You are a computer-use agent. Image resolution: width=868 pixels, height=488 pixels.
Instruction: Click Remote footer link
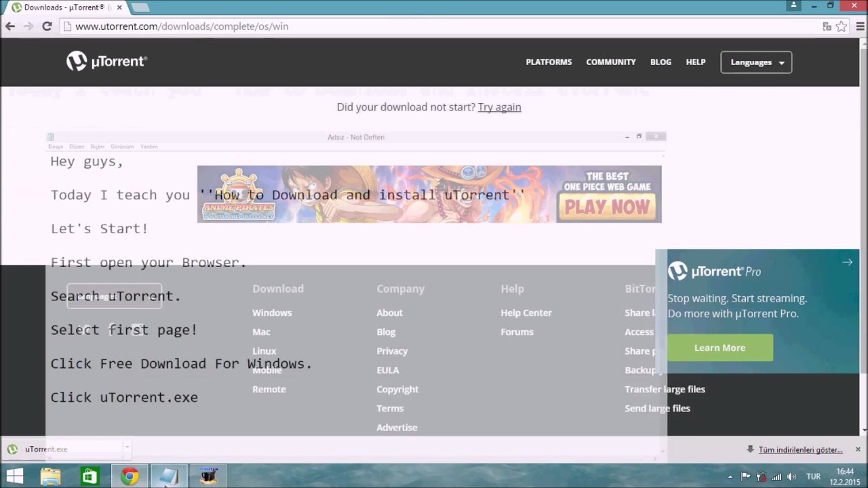tap(269, 389)
